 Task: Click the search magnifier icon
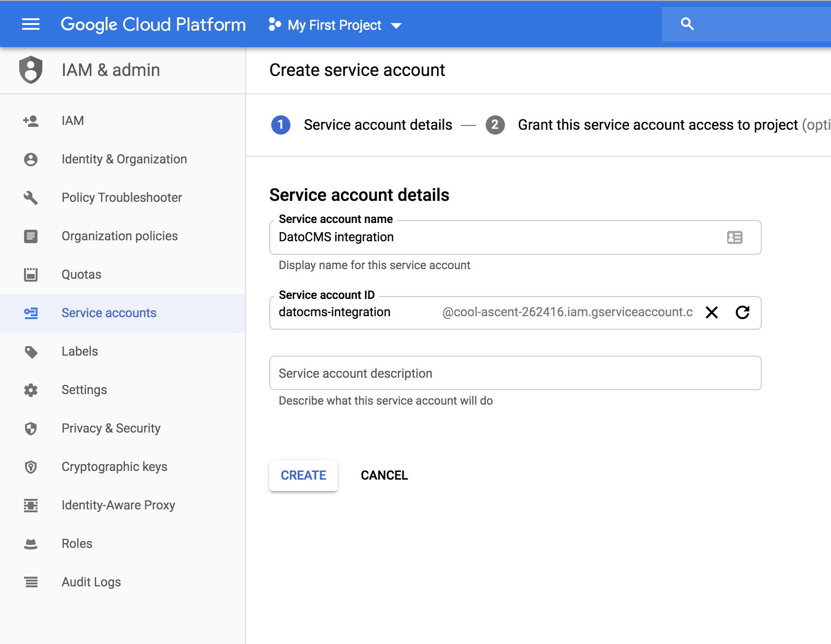[x=687, y=24]
